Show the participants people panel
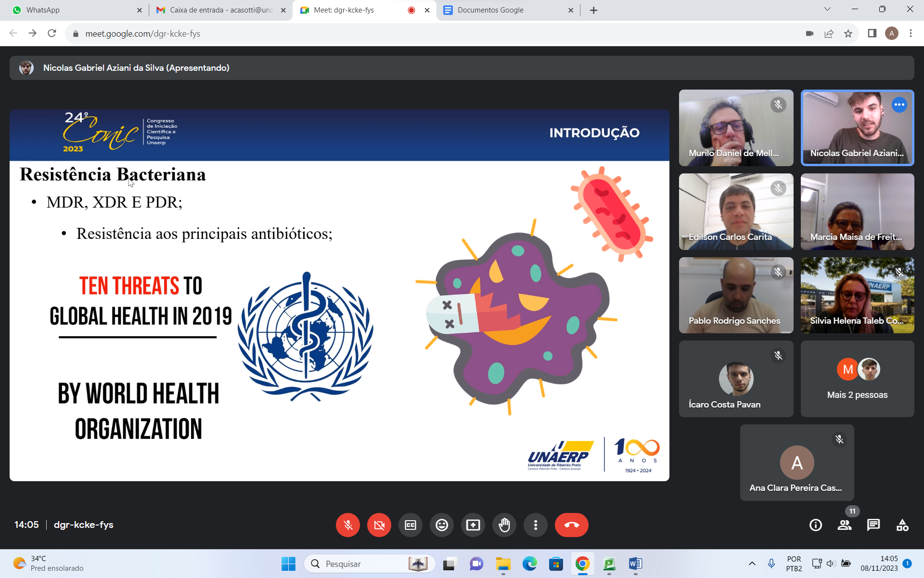 point(844,525)
